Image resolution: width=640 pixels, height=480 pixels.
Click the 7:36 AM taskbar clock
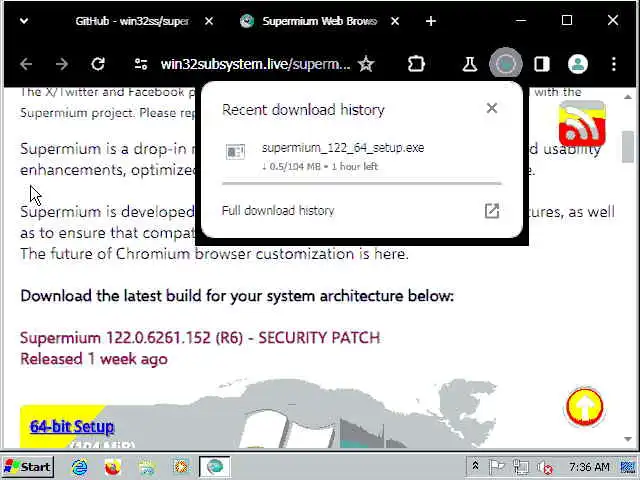point(589,467)
